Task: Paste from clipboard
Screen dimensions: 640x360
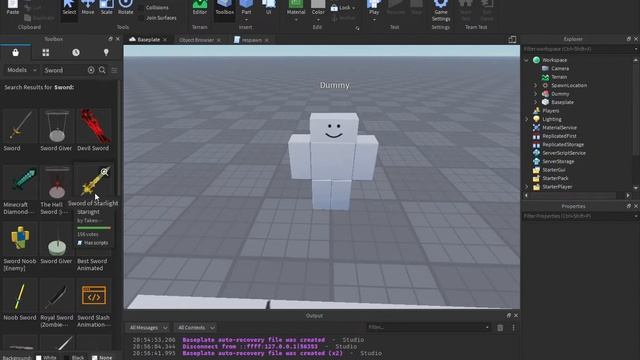Action: (x=13, y=7)
